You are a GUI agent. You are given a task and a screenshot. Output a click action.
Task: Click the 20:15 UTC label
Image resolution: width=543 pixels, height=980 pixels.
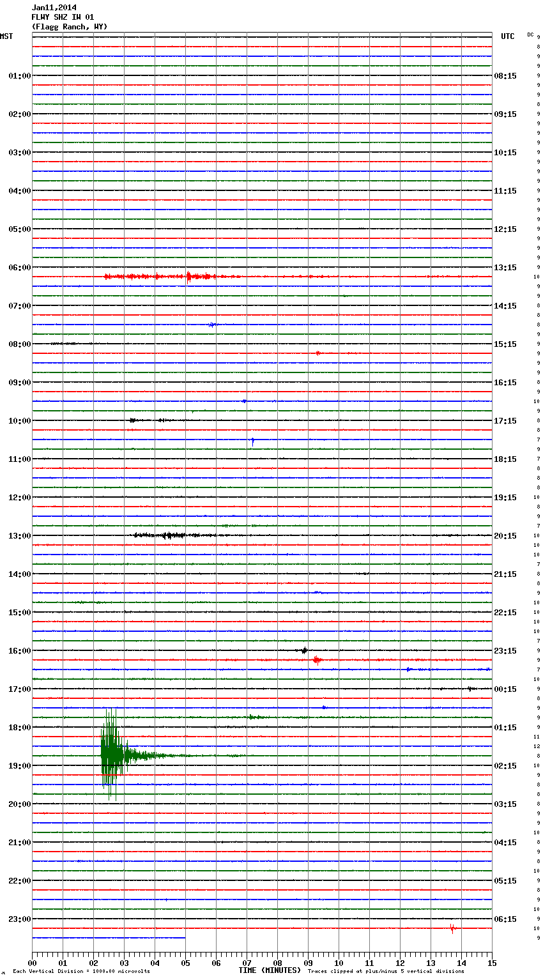(x=505, y=536)
